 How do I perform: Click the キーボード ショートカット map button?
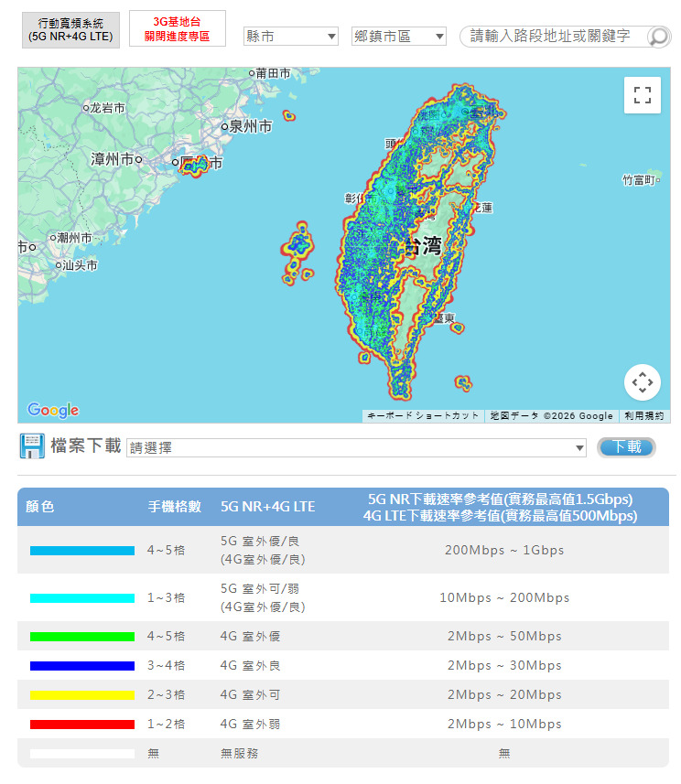[x=423, y=416]
